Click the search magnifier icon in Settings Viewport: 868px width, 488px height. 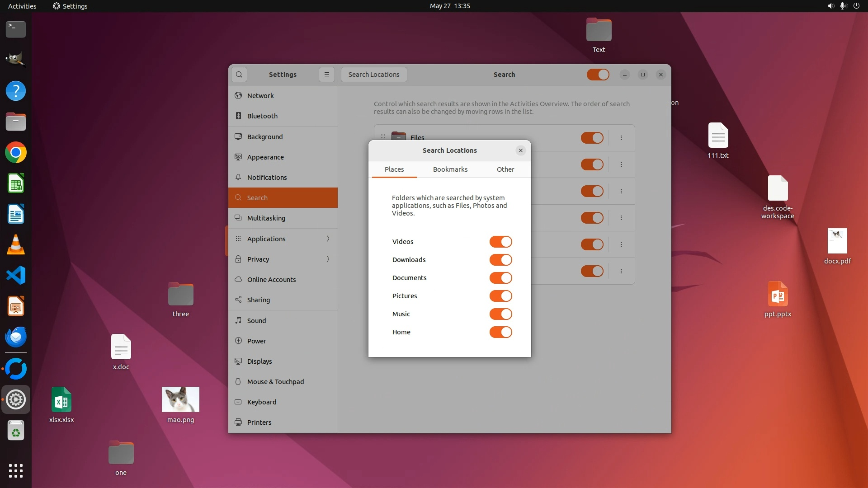click(239, 75)
